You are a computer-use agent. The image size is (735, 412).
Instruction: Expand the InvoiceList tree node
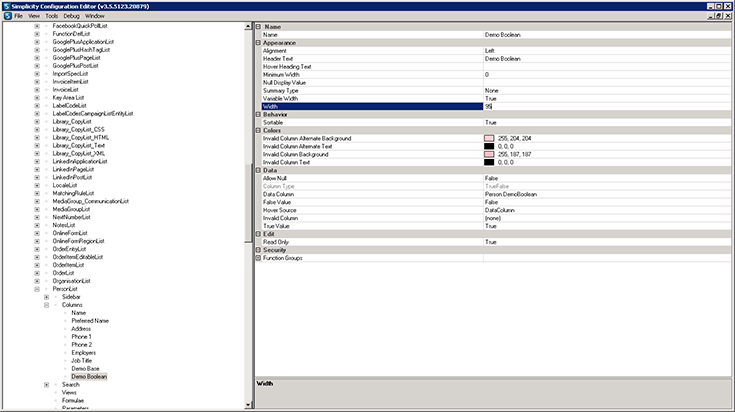tap(37, 90)
